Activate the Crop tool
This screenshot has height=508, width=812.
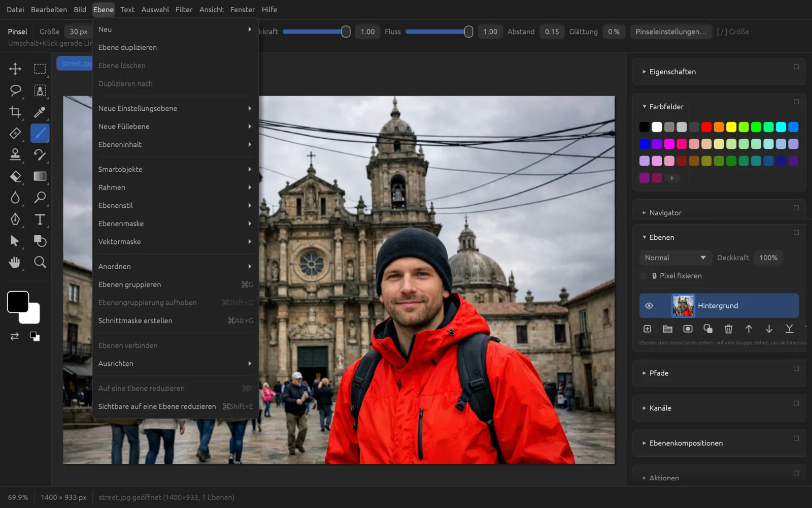15,112
